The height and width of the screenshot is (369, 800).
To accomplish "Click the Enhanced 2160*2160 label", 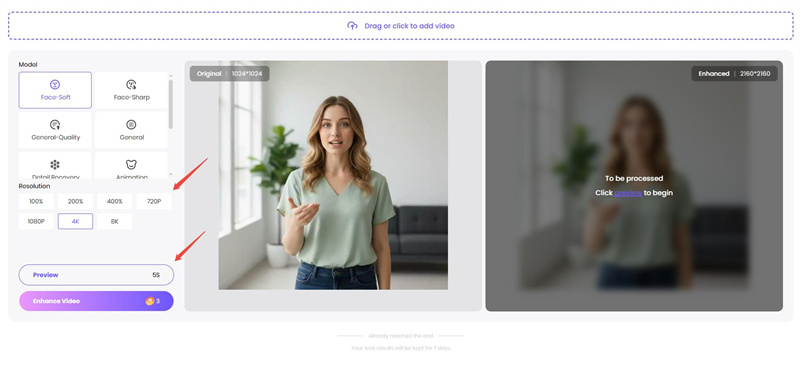I will pyautogui.click(x=735, y=73).
